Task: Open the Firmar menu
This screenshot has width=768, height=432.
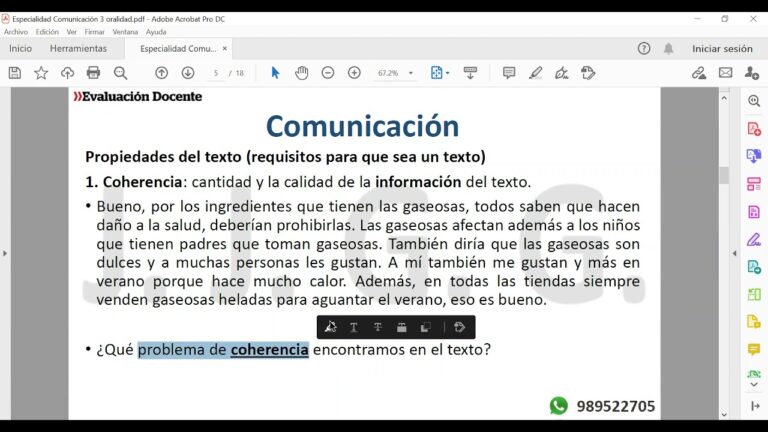Action: (x=95, y=32)
